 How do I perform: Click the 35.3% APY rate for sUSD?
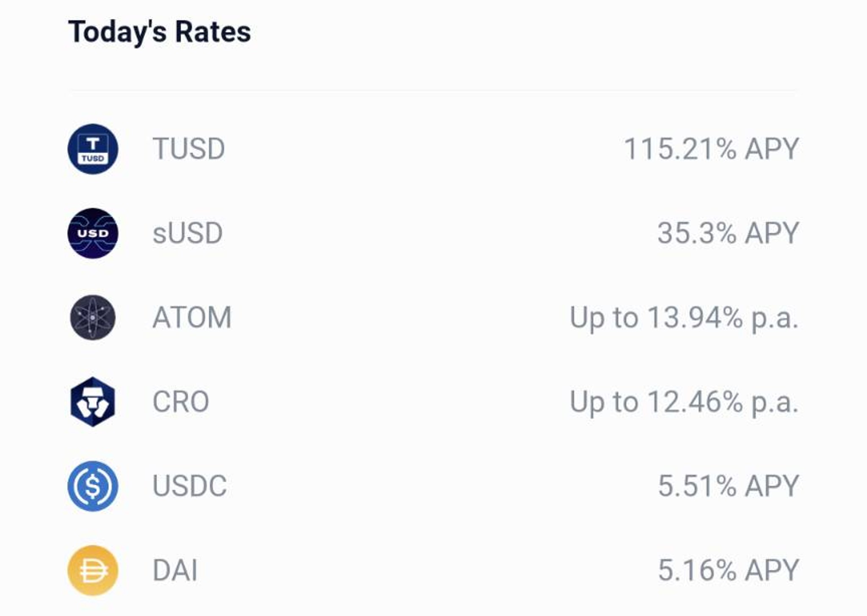coord(728,233)
